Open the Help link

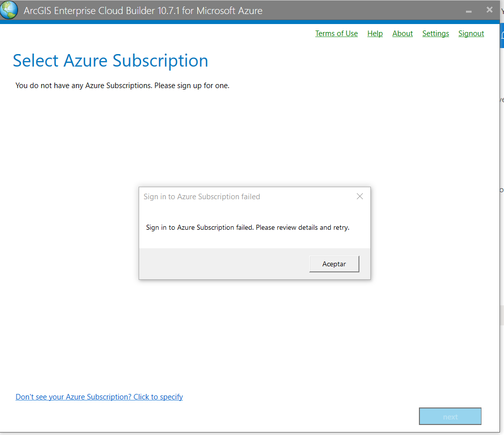(375, 34)
